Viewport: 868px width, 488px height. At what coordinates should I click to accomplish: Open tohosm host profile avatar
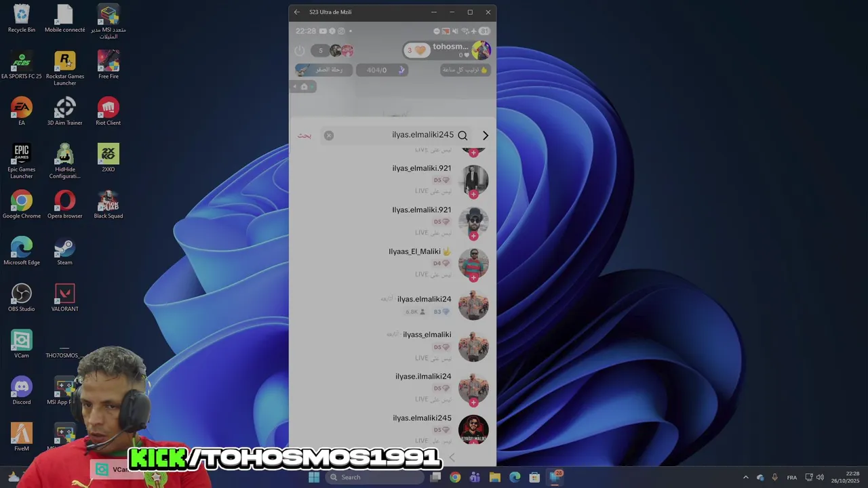click(x=481, y=50)
